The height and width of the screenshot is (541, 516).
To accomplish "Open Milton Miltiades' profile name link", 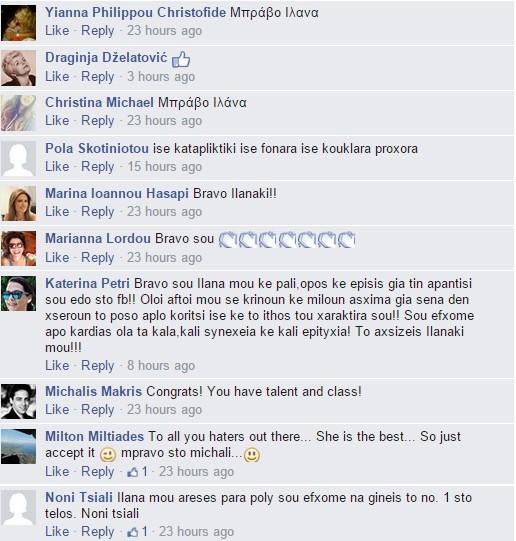I will pos(95,436).
